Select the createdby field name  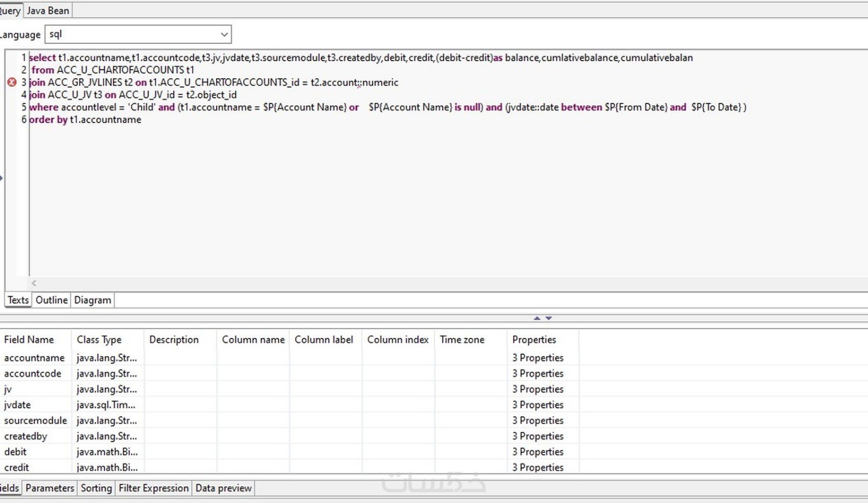pos(25,436)
